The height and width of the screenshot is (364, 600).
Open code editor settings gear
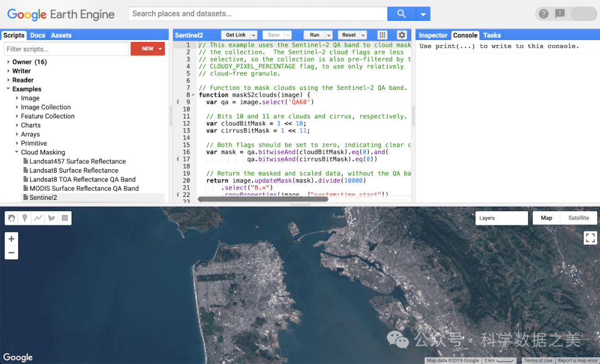(x=402, y=35)
